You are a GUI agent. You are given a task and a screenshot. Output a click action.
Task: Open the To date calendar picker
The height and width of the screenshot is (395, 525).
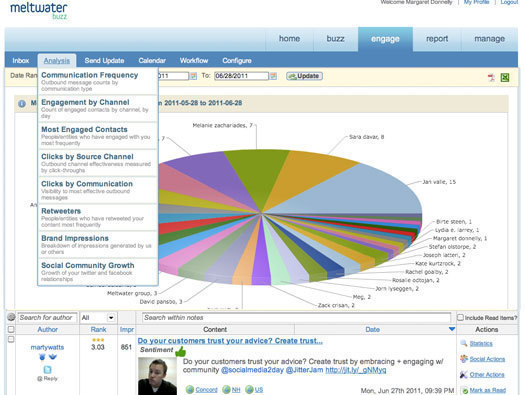click(274, 76)
